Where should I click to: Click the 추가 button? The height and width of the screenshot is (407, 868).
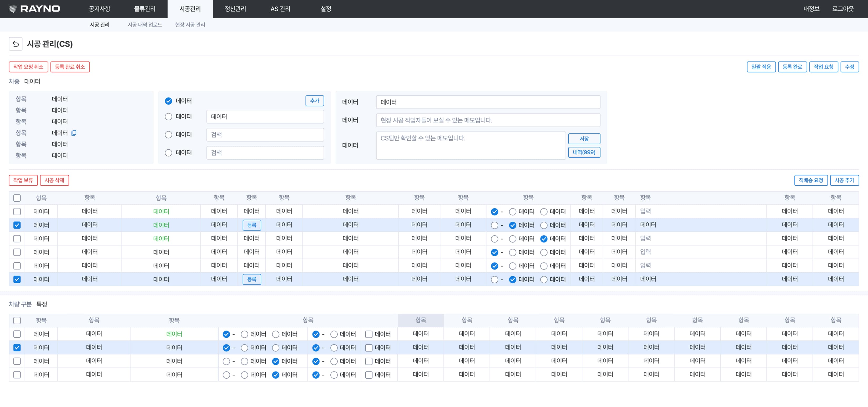[315, 101]
